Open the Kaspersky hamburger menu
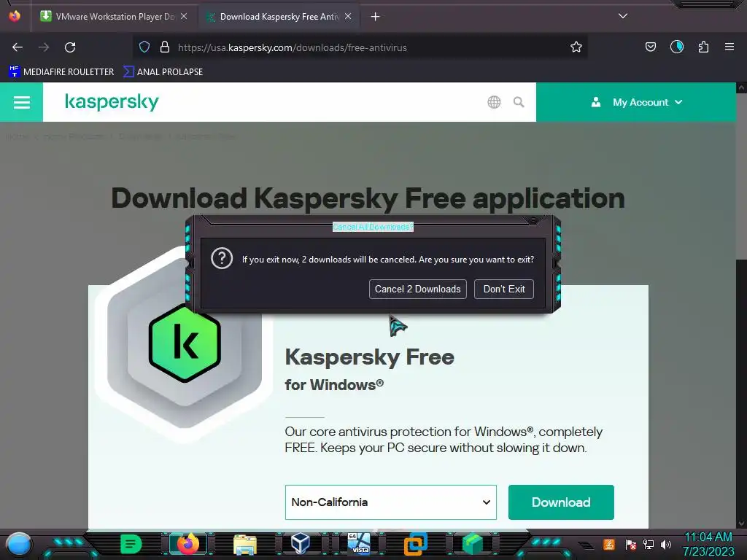 tap(21, 102)
